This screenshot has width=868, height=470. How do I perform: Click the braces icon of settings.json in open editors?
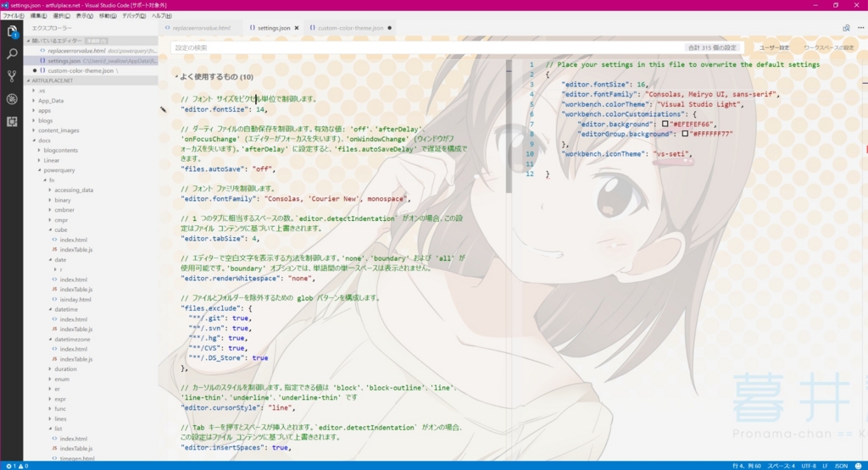click(42, 61)
